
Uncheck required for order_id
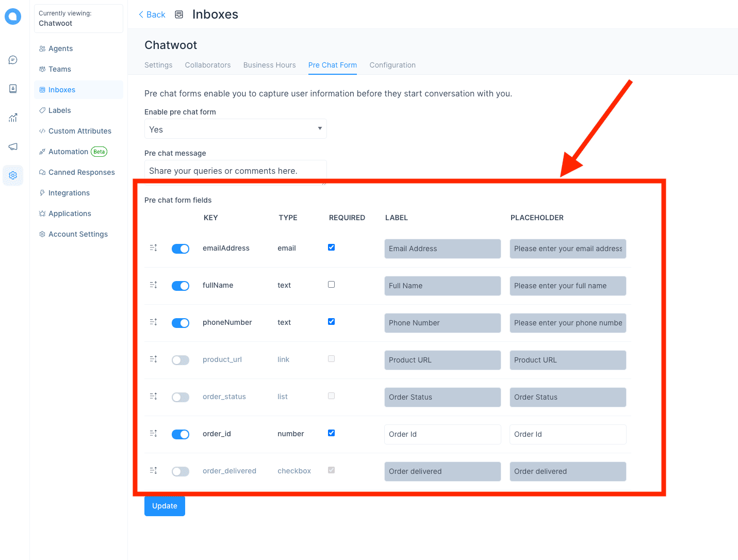point(332,433)
